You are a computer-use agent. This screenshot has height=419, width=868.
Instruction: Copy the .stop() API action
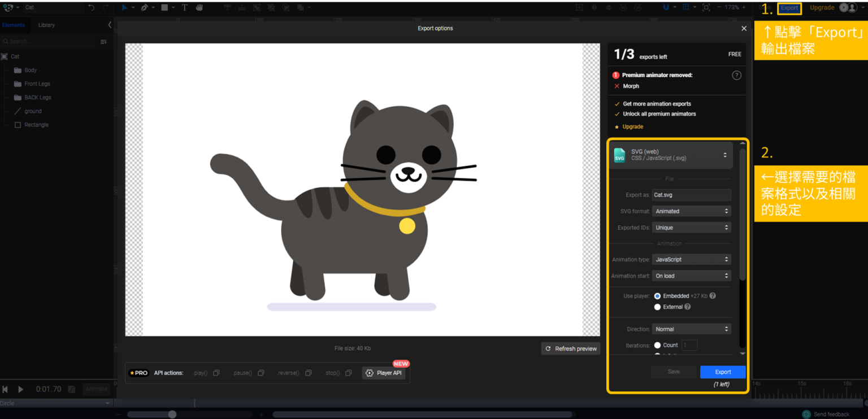coord(349,373)
